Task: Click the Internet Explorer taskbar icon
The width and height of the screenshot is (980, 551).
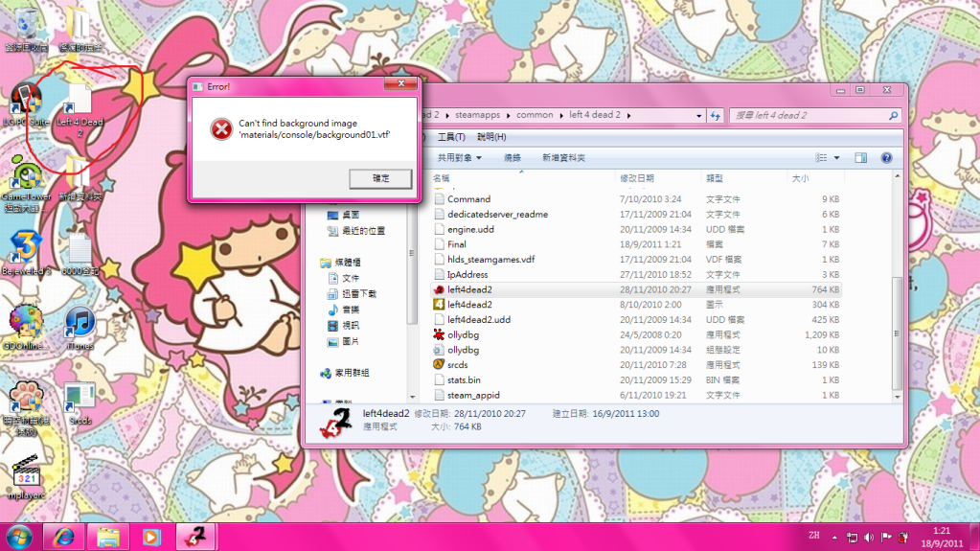Action: pos(65,537)
